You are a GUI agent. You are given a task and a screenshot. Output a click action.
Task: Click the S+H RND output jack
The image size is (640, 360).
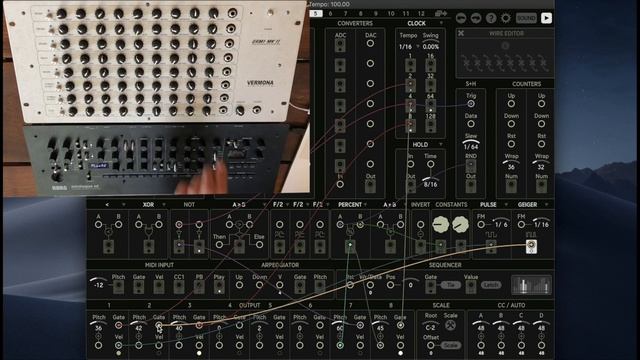point(471,165)
